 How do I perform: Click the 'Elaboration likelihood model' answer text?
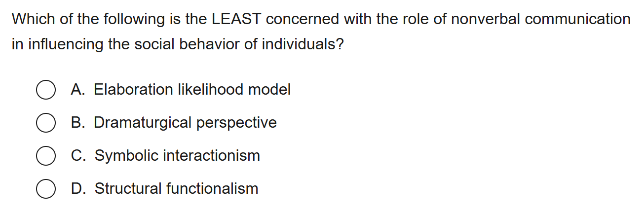click(x=192, y=90)
